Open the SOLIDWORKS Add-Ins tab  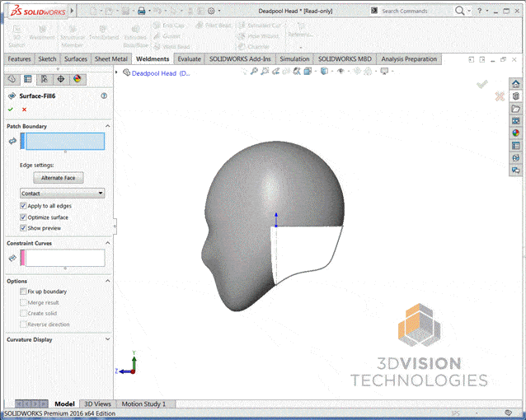tap(240, 59)
